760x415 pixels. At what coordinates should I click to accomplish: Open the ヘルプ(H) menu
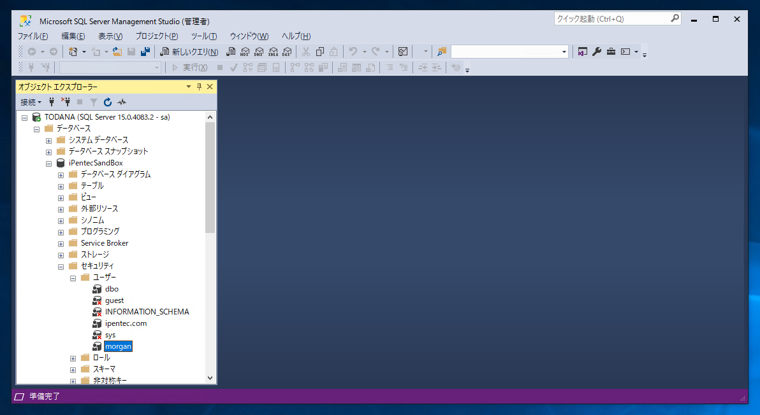[296, 36]
